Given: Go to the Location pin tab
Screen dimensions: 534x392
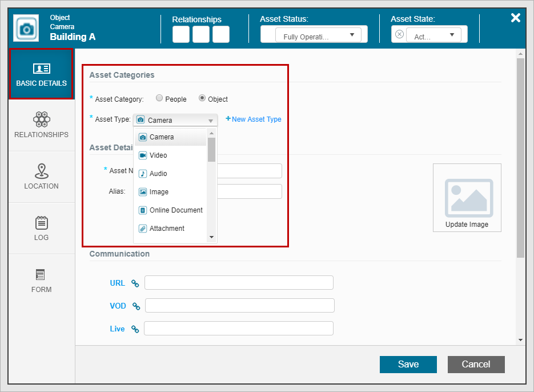Looking at the screenshot, I should coord(41,177).
